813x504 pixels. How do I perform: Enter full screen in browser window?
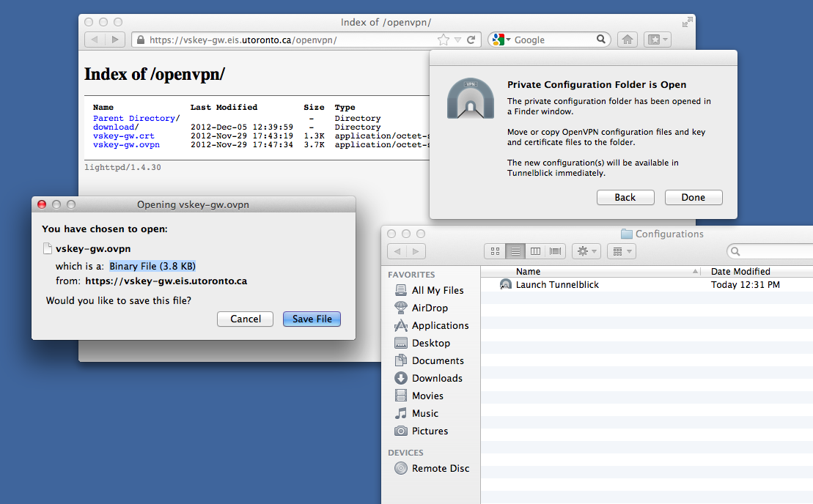687,22
